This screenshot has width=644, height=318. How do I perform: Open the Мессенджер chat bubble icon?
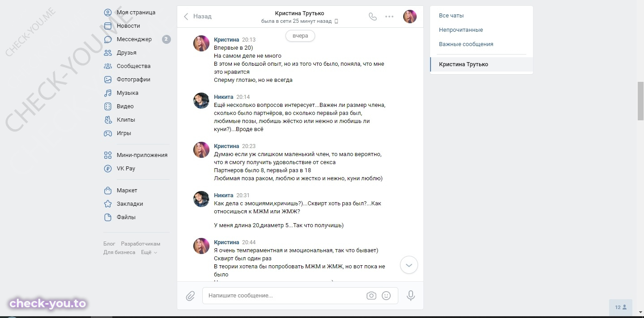point(108,39)
